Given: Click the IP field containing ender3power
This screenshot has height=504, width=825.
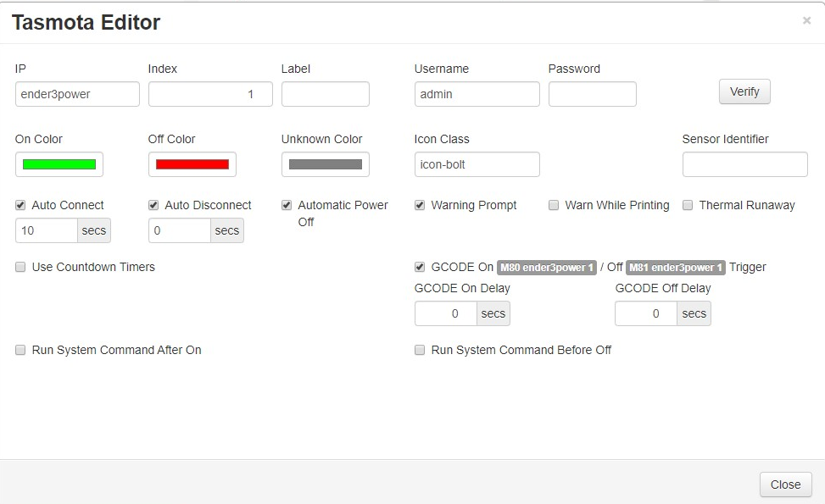Looking at the screenshot, I should 77,94.
